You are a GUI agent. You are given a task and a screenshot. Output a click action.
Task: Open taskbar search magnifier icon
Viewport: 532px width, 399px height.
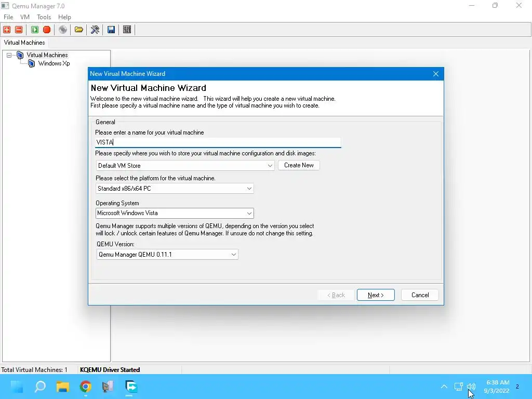pyautogui.click(x=40, y=387)
